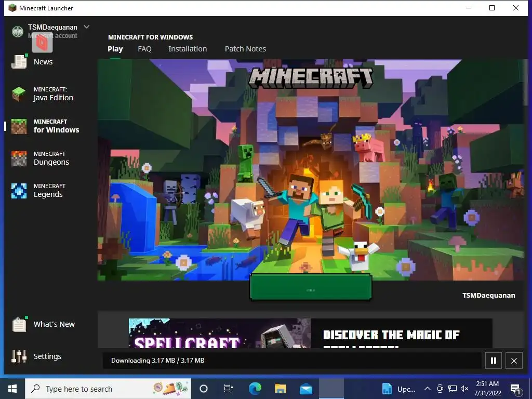Open the News section icon
Viewport: 532px width, 399px height.
pos(19,62)
